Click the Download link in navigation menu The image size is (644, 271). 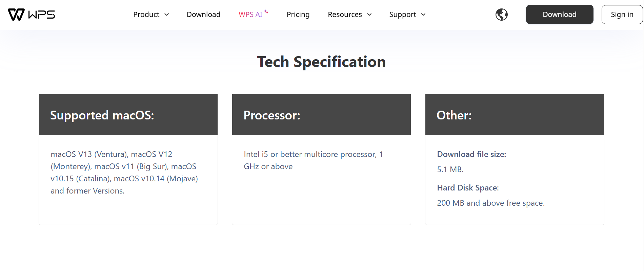click(203, 15)
